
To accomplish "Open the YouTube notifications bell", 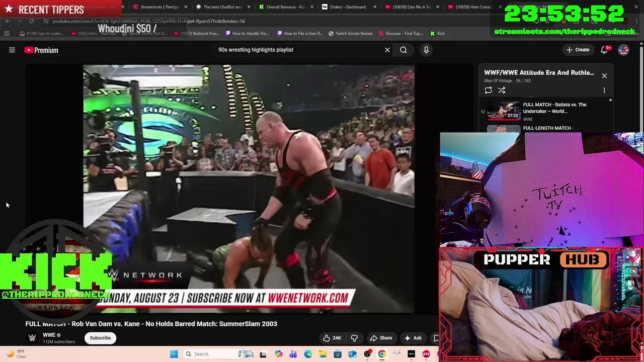I will point(605,50).
